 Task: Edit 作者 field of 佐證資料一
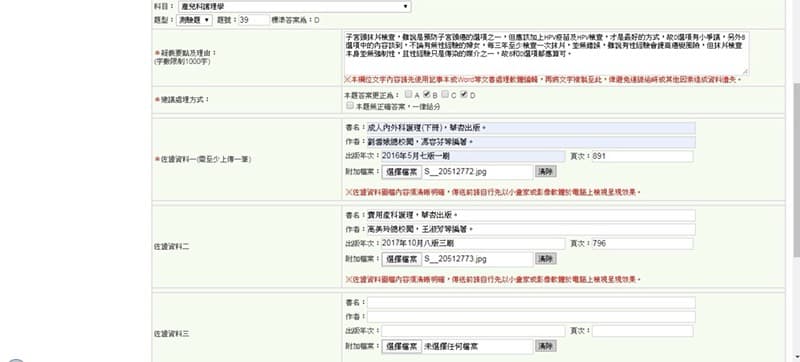tap(531, 142)
